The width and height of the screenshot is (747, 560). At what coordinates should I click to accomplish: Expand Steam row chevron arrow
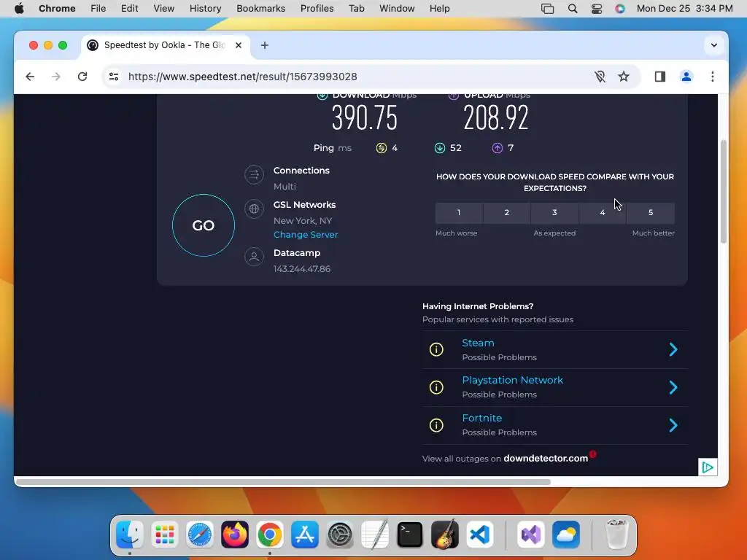pyautogui.click(x=673, y=349)
